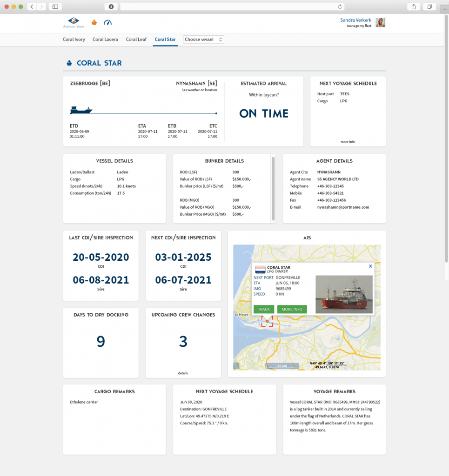Viewport: 449px width, 476px height.
Task: Open 'more info' in Next Voyage Schedule
Action: coord(348,142)
